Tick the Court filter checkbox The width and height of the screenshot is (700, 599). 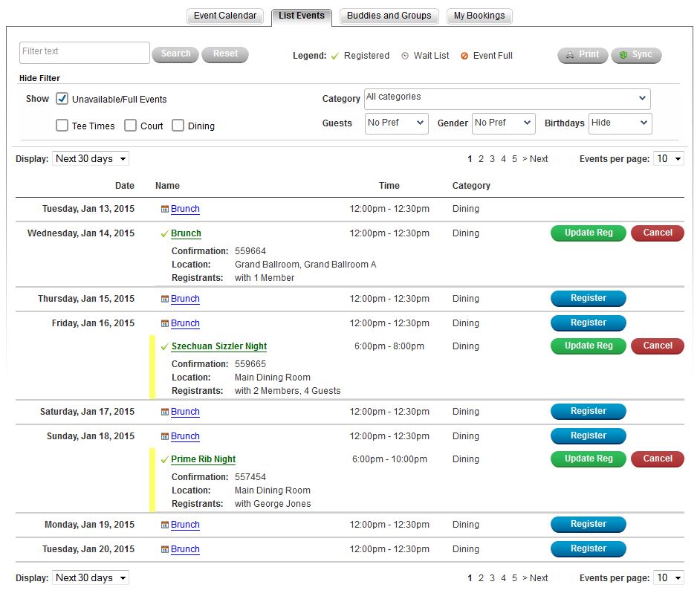coord(130,126)
